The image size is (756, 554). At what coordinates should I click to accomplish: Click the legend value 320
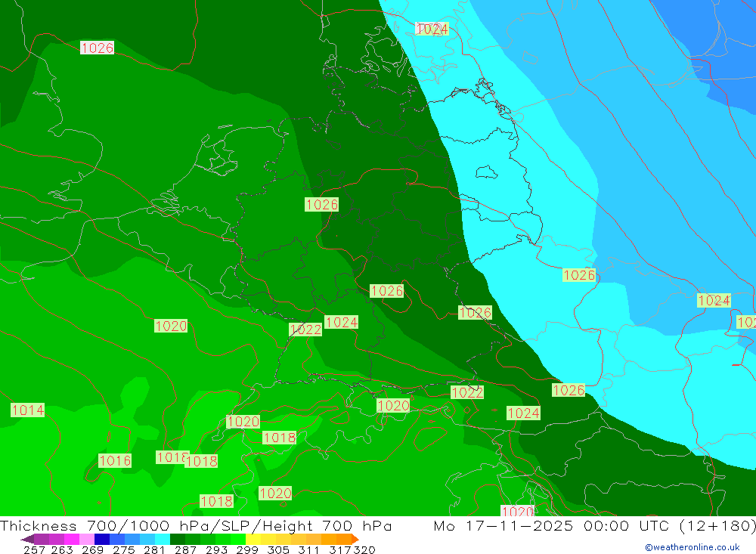364,549
